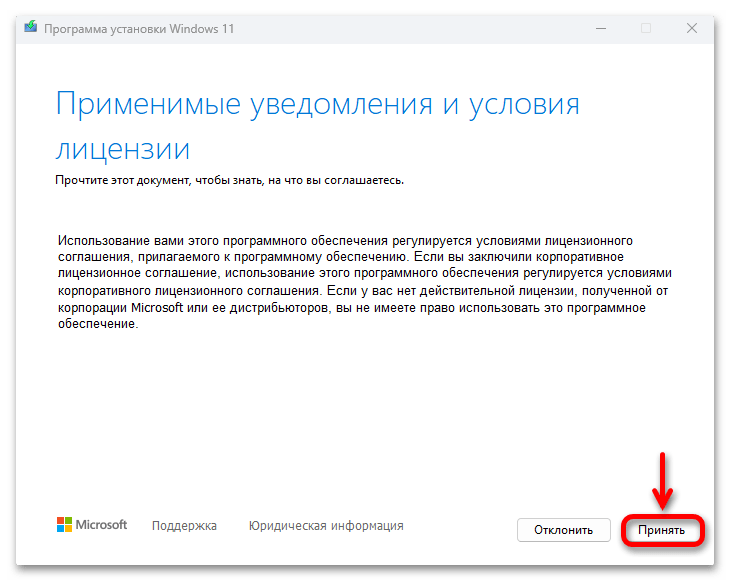Viewport: 730px width, 581px height.
Task: Click the Отклонить button
Action: [x=563, y=530]
